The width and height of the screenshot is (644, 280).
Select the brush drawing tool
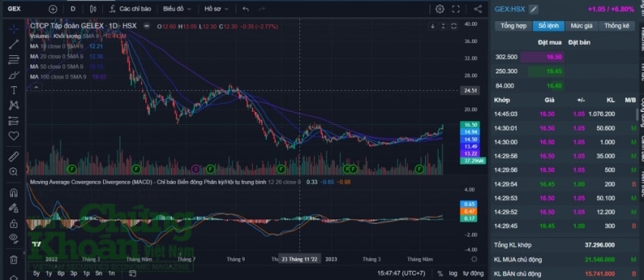coord(14,75)
